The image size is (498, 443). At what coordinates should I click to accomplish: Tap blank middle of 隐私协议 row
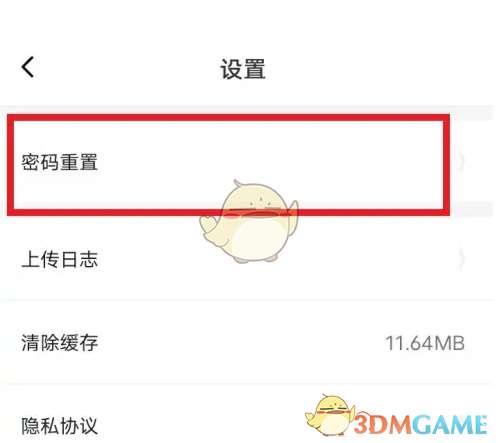click(200, 426)
